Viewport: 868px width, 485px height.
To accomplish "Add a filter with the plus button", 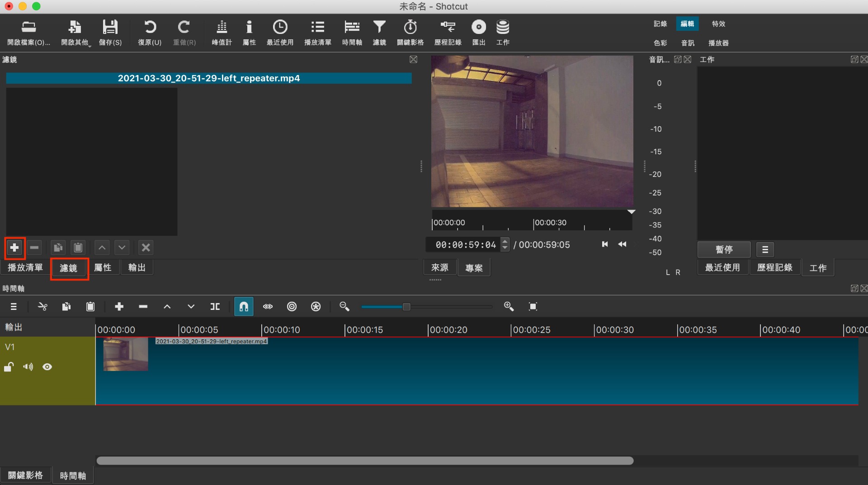I will point(14,248).
